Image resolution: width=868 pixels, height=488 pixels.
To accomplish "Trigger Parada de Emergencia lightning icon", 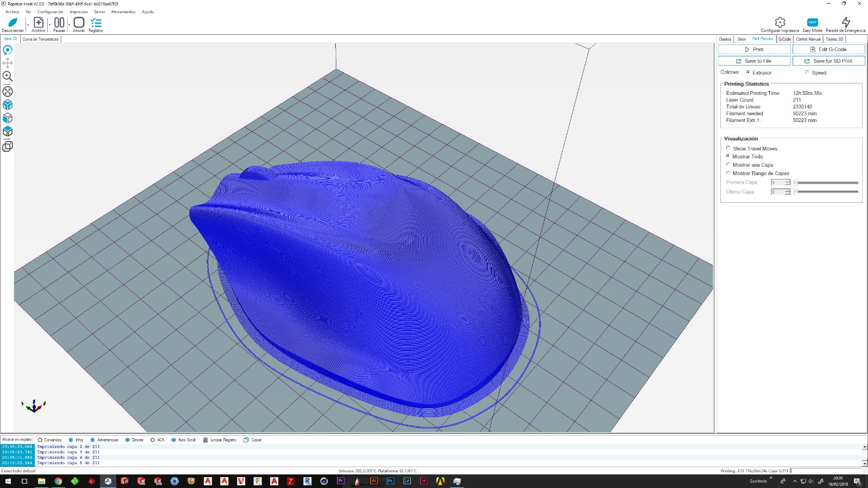I will click(846, 22).
